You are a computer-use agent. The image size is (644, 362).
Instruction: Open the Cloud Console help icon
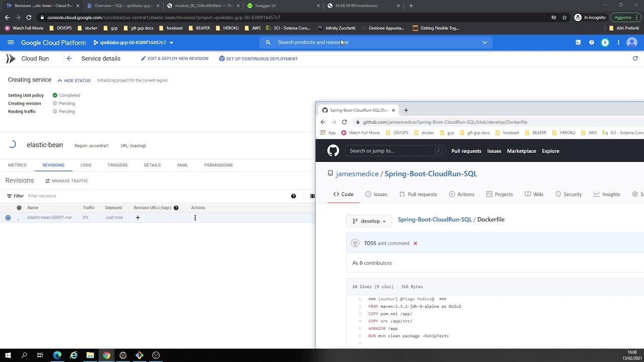[592, 43]
